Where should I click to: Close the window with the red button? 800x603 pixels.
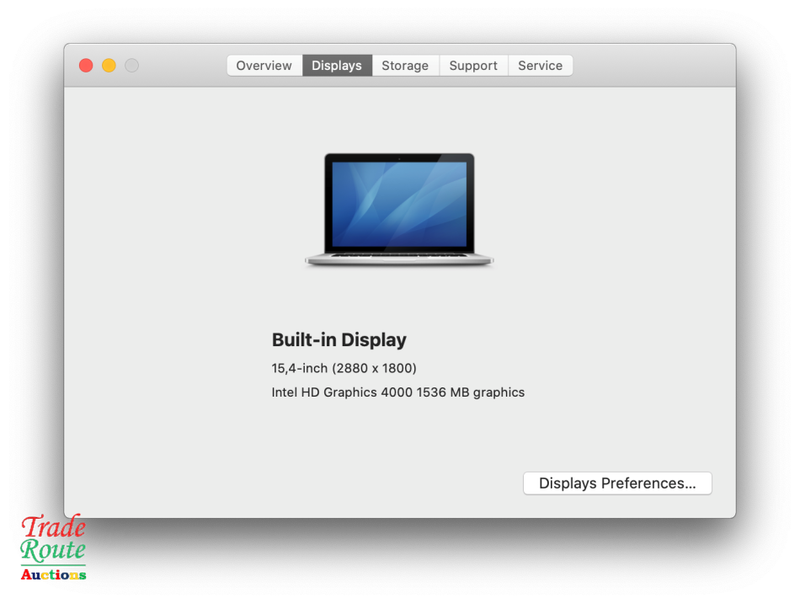[86, 65]
